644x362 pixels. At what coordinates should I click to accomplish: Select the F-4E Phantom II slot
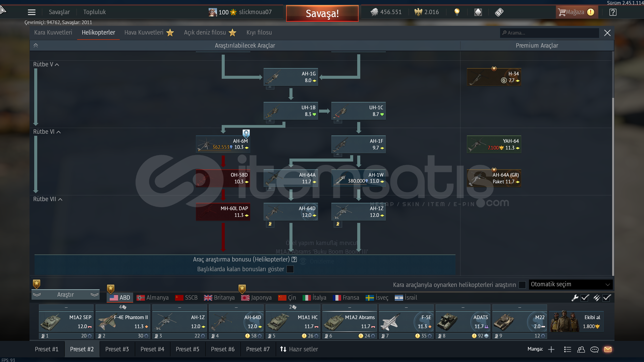coord(123,322)
